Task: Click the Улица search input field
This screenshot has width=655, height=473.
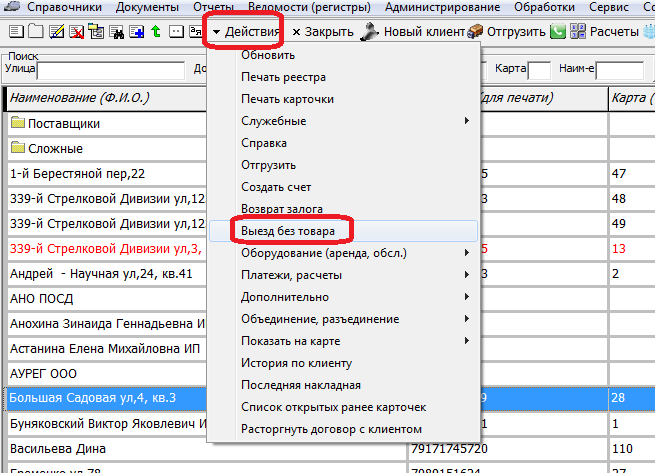Action: [110, 70]
